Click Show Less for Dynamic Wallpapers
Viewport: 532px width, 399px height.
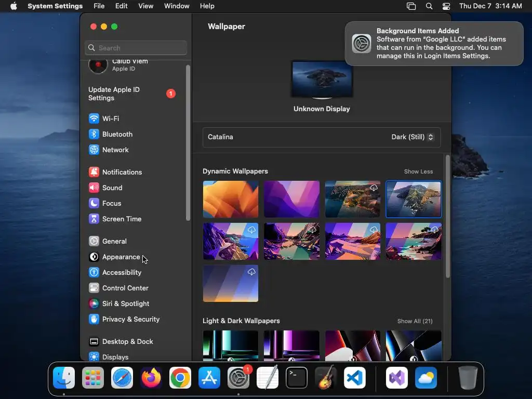coord(418,171)
